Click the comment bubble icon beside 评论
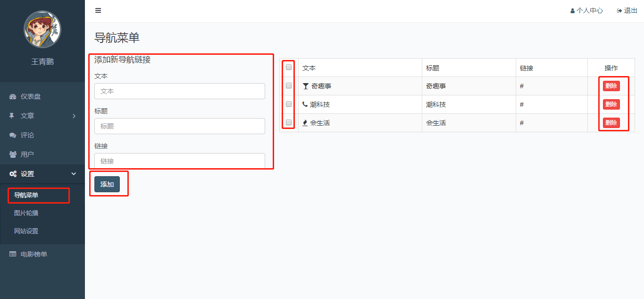The height and width of the screenshot is (299, 644). (13, 135)
